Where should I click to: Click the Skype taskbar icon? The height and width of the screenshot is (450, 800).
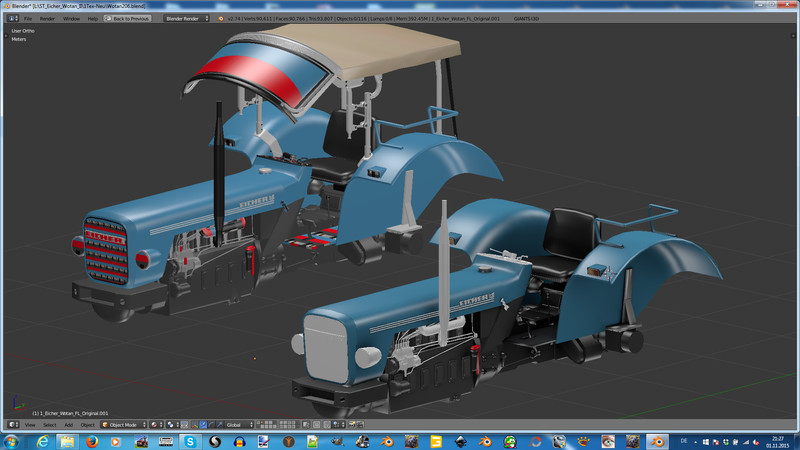[x=189, y=442]
